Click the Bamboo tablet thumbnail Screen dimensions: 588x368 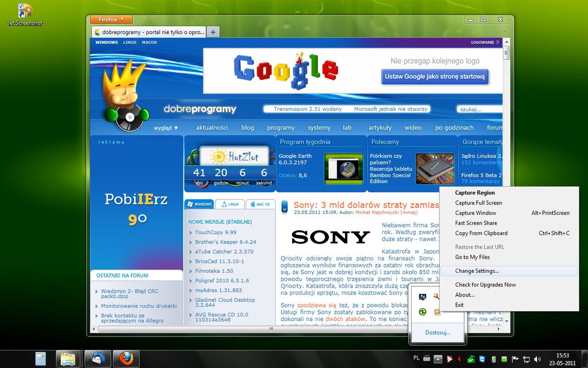[x=435, y=169]
